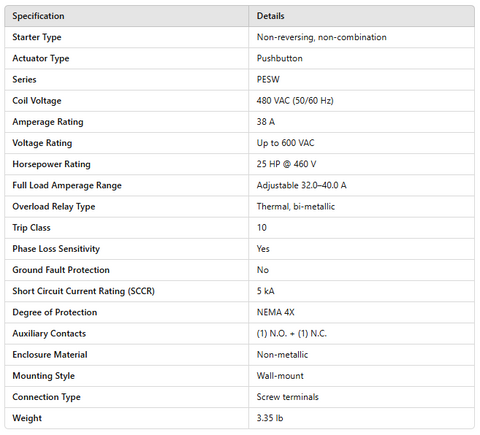
Task: Click the Thermal, bi-metallic value
Action: 295,207
